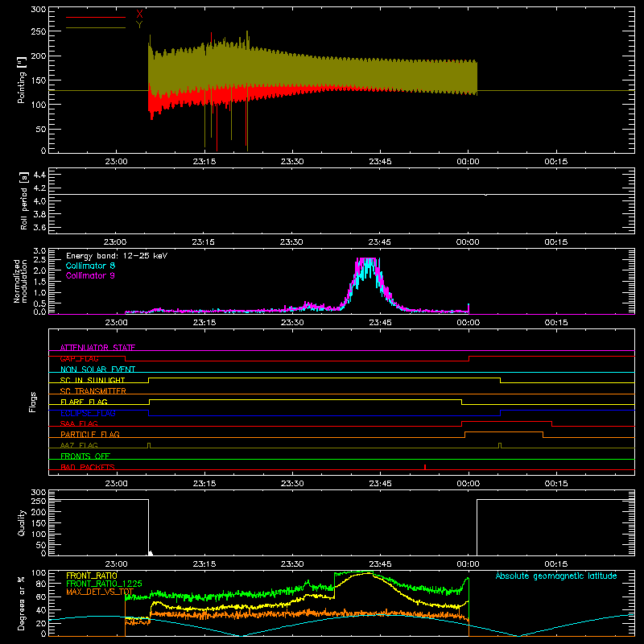Image resolution: width=644 pixels, height=644 pixels.
Task: Click the 2.0 tick on modulation axis
Action: (x=39, y=271)
